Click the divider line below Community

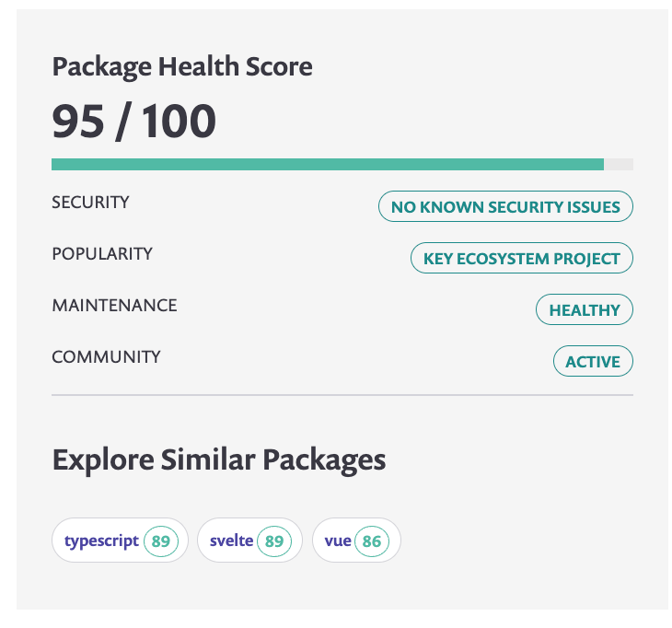coord(342,395)
